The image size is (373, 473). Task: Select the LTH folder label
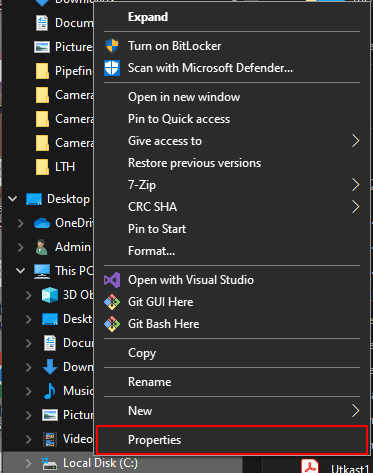click(65, 167)
